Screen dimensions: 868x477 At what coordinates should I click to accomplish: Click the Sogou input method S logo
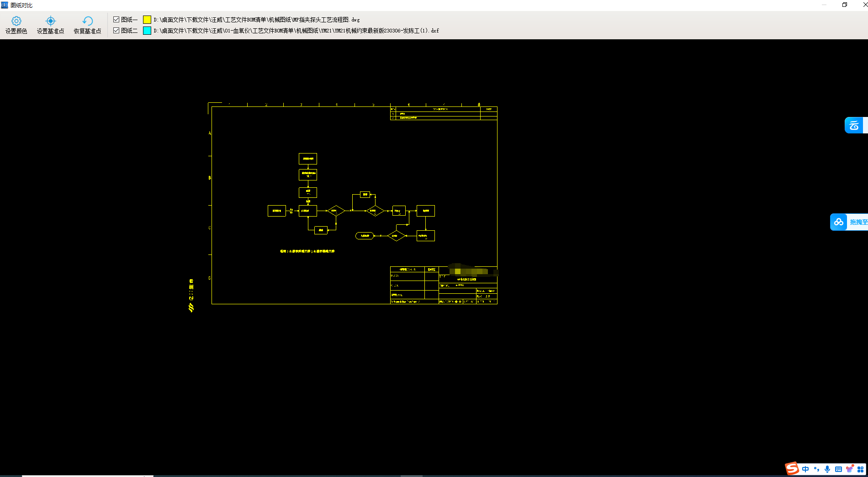(x=792, y=468)
